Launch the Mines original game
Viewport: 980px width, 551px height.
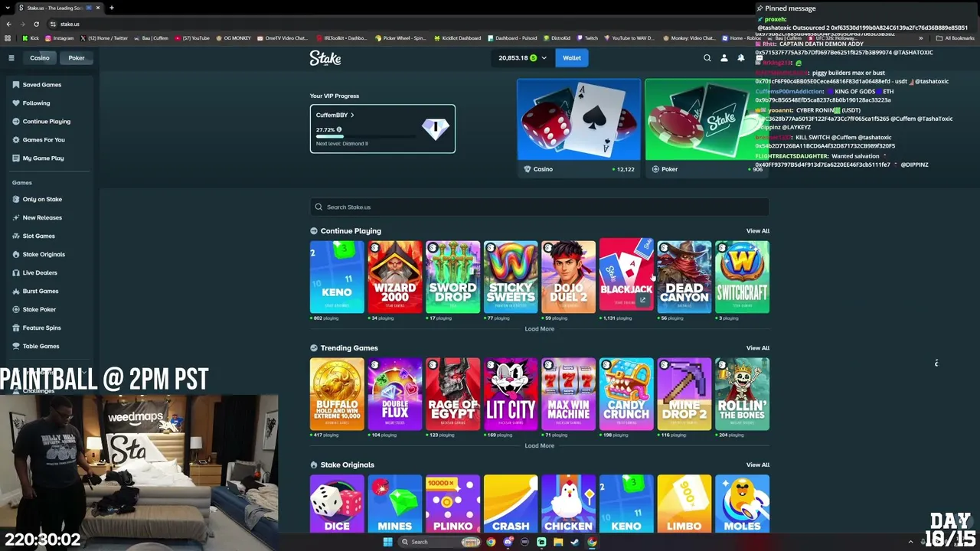[x=395, y=504]
